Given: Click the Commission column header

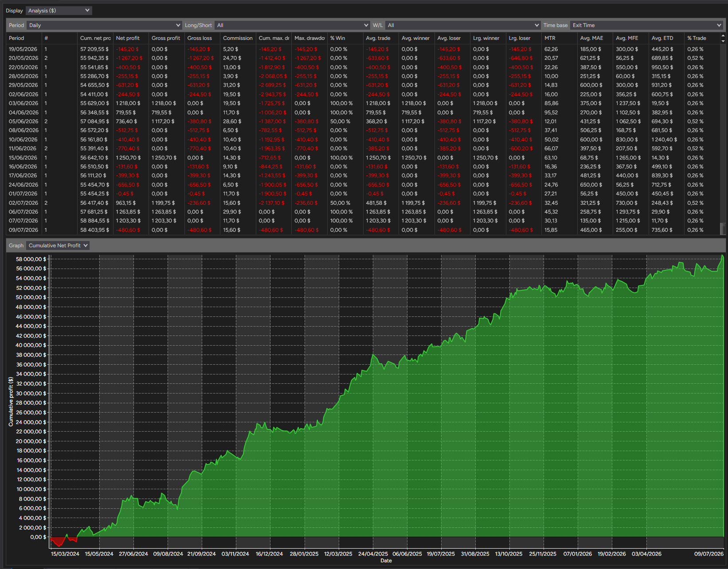Looking at the screenshot, I should pyautogui.click(x=238, y=38).
